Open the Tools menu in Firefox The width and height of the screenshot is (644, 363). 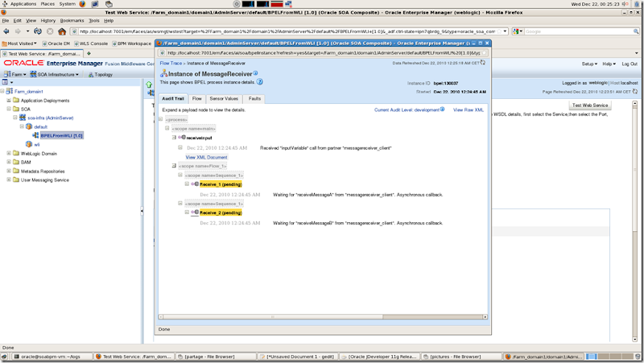(x=94, y=21)
